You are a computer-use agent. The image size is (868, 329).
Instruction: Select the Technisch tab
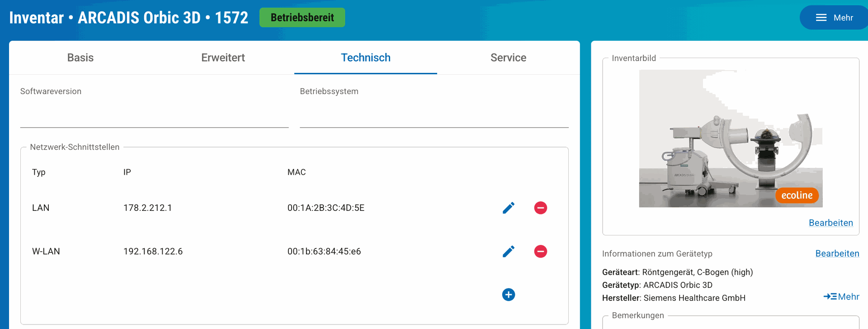pyautogui.click(x=366, y=57)
